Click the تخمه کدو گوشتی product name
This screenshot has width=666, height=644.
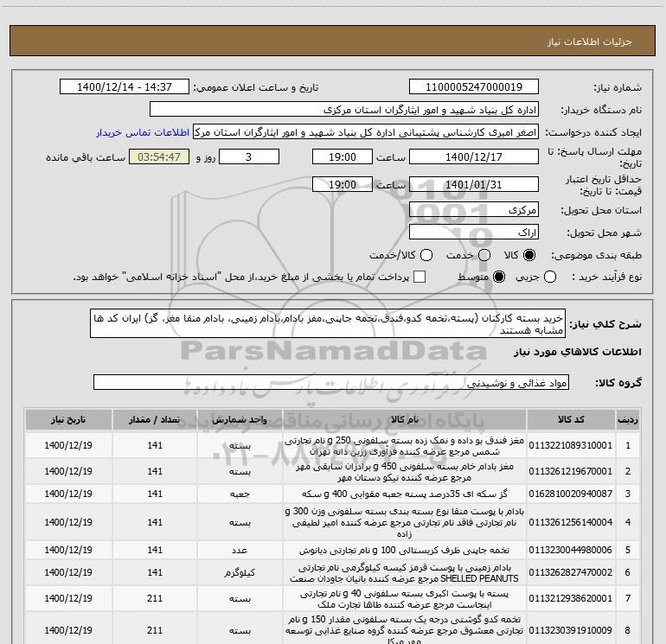(405, 630)
